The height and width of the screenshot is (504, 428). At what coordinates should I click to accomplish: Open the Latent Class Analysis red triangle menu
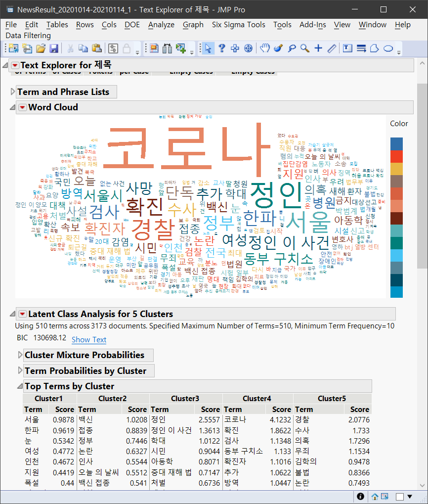coord(22,314)
